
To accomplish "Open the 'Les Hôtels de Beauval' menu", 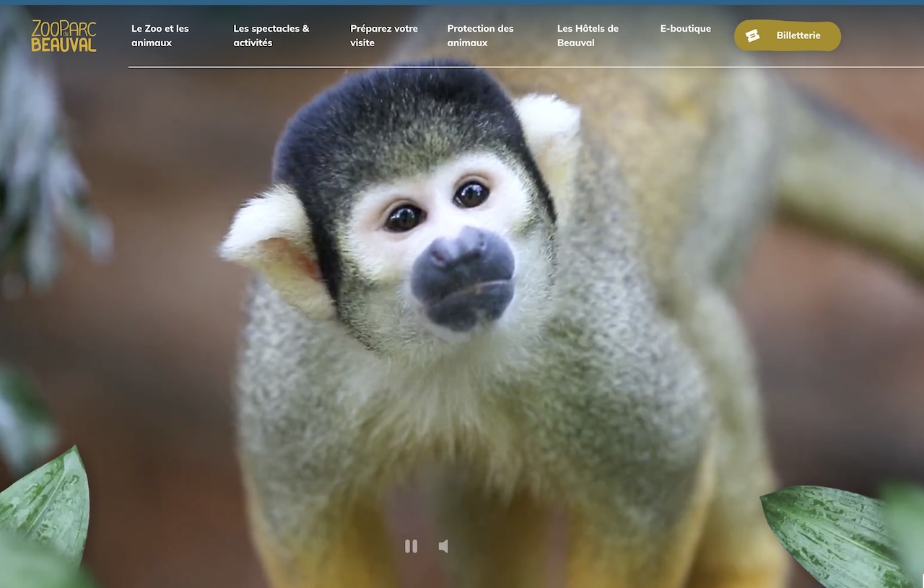I will click(588, 35).
